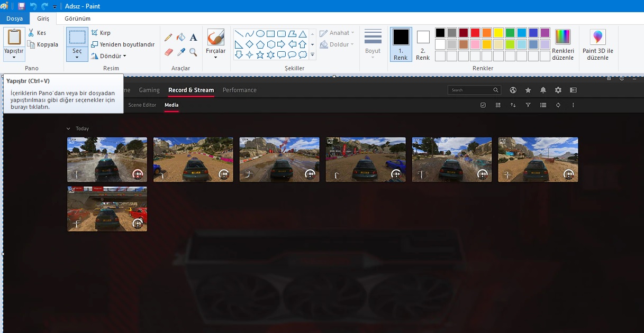The height and width of the screenshot is (333, 644).
Task: Redo the undone action in Paint
Action: (44, 6)
